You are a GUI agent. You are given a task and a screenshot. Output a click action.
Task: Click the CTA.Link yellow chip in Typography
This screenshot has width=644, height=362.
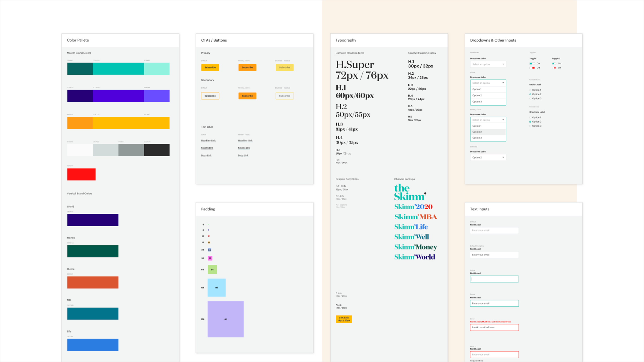344,319
